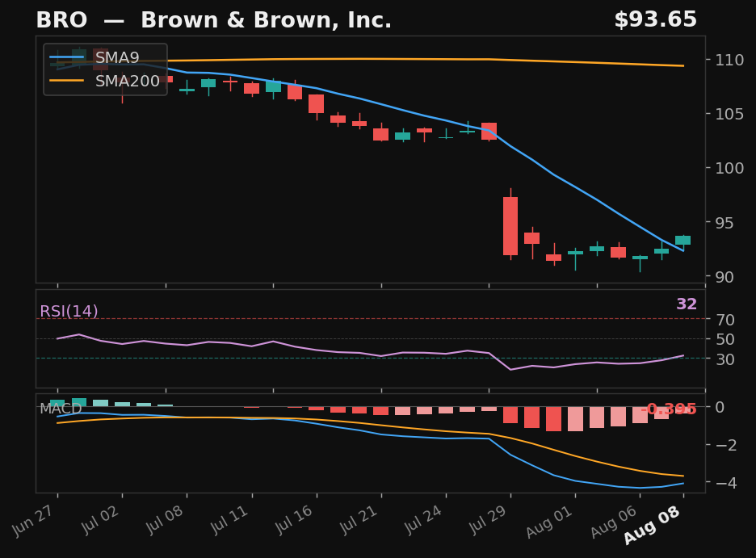Click the large red Jul 29 gap-down candle
Viewport: 756px width, 558px height.
point(510,226)
